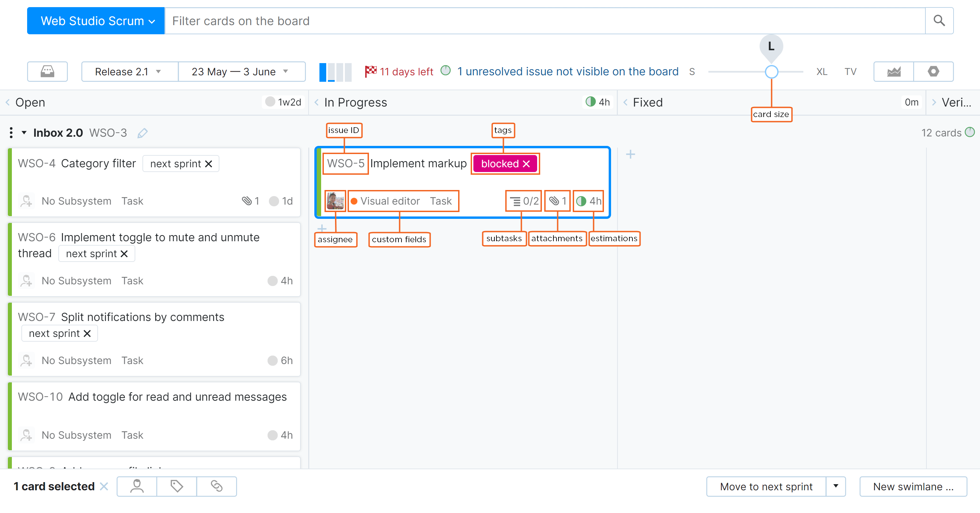This screenshot has width=980, height=513.
Task: Set card size slider to XL
Action: tap(821, 72)
